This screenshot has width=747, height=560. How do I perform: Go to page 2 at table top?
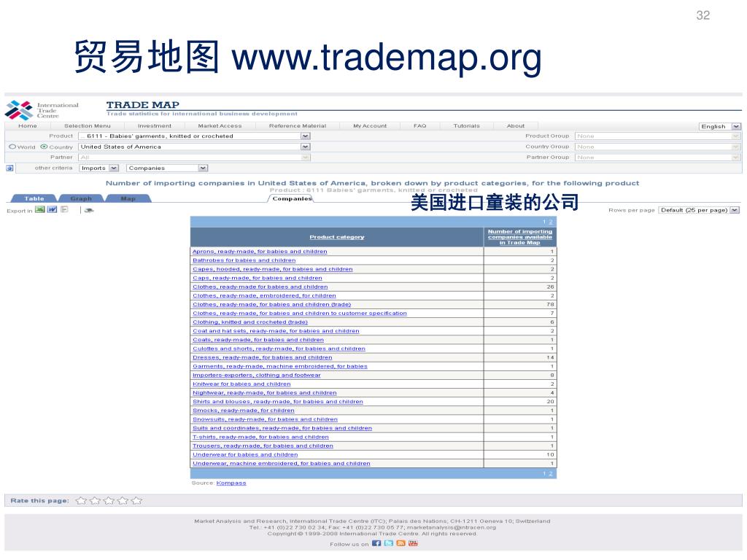tap(551, 222)
